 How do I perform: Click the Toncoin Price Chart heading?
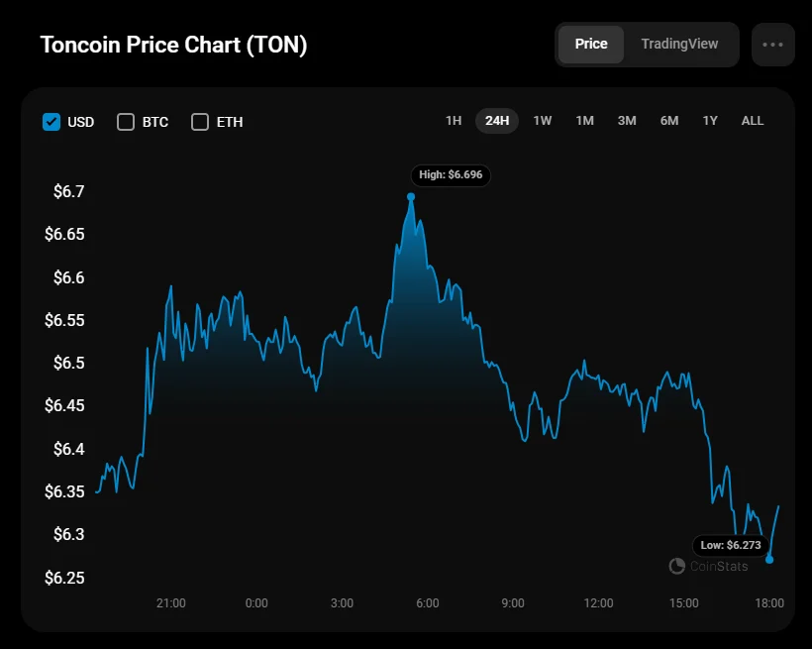pos(173,46)
